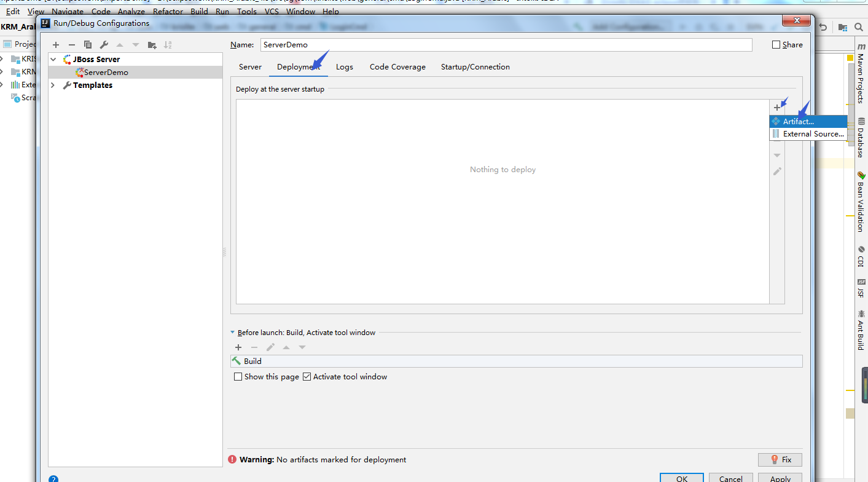Open the Help menu
Image resolution: width=868 pixels, height=482 pixels.
coord(330,12)
